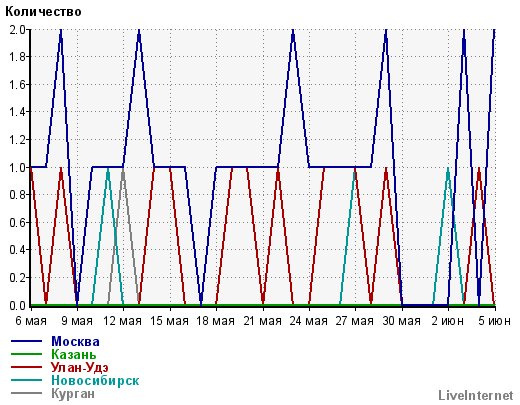This screenshot has height=405, width=520.
Task: Click the Количество axis title
Action: (43, 12)
